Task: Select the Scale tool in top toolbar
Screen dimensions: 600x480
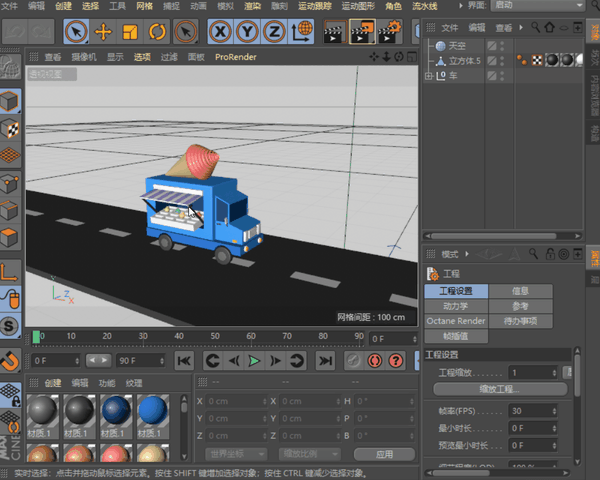Action: coord(129,32)
